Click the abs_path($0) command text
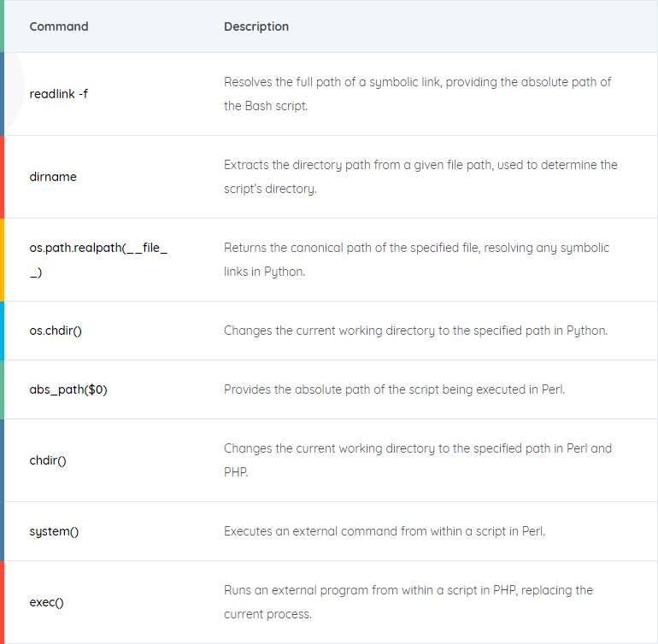 click(68, 389)
